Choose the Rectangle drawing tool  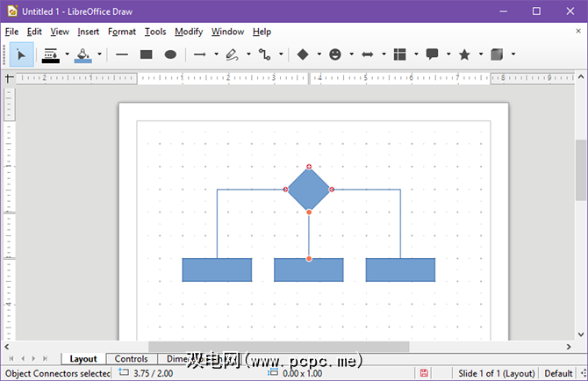(x=147, y=54)
